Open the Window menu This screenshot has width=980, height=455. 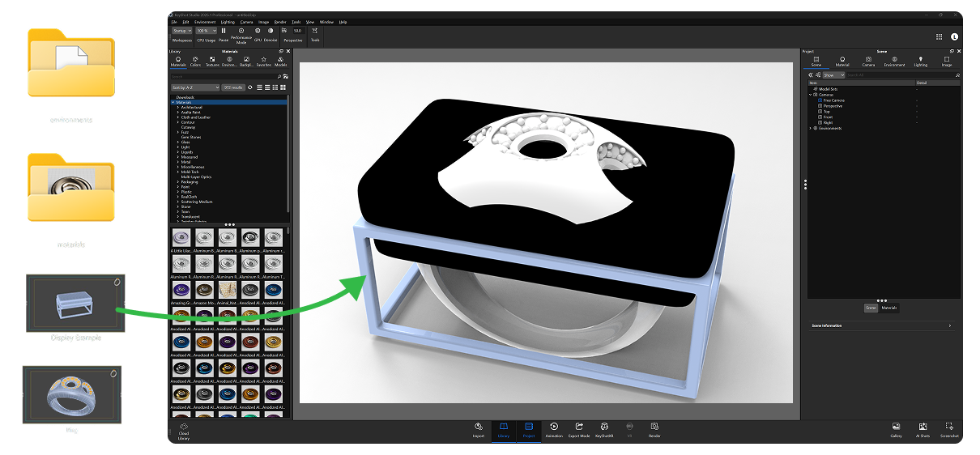coord(326,22)
